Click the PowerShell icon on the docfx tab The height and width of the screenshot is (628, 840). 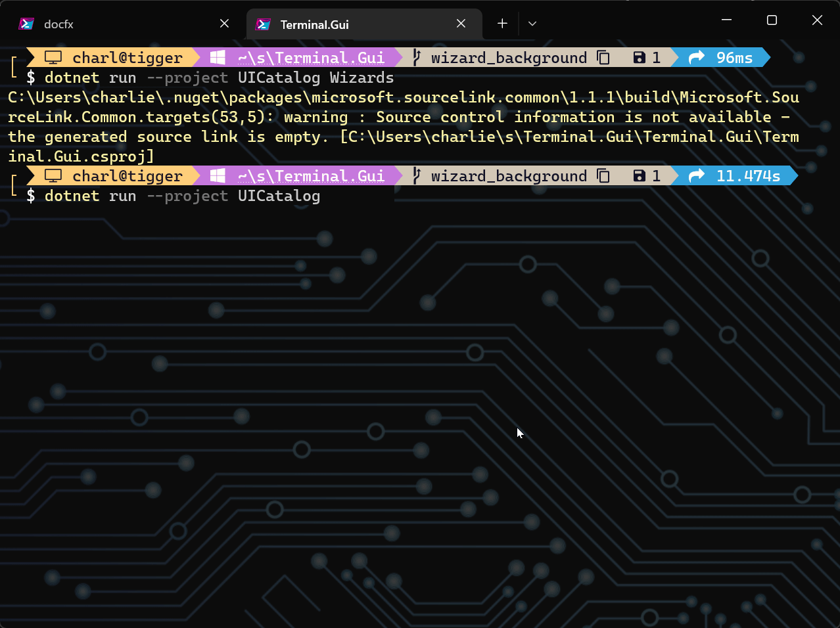[x=26, y=24]
